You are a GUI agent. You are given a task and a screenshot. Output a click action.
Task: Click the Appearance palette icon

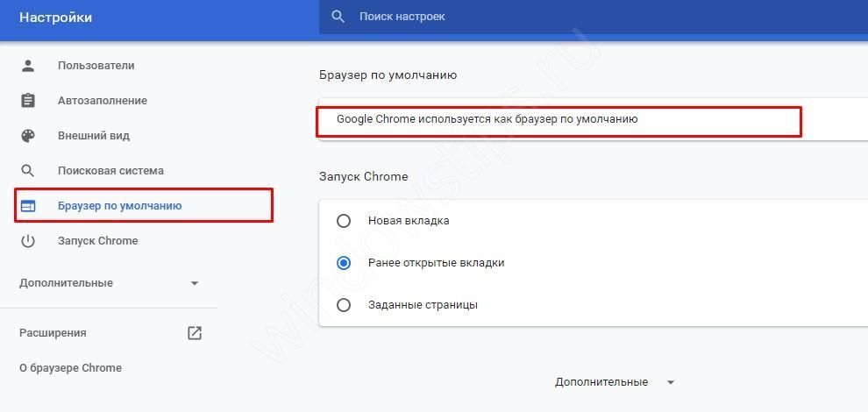[28, 136]
